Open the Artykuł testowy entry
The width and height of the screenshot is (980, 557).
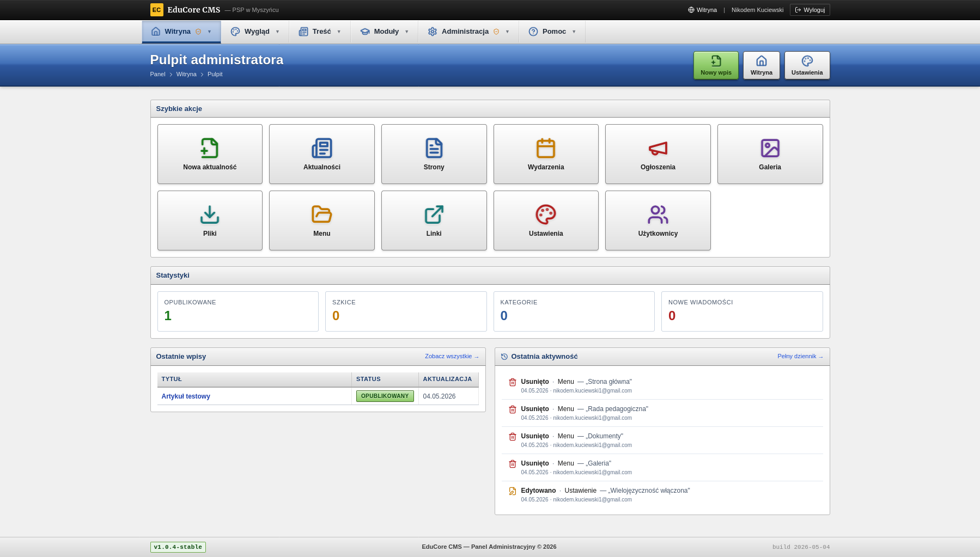[x=186, y=396]
